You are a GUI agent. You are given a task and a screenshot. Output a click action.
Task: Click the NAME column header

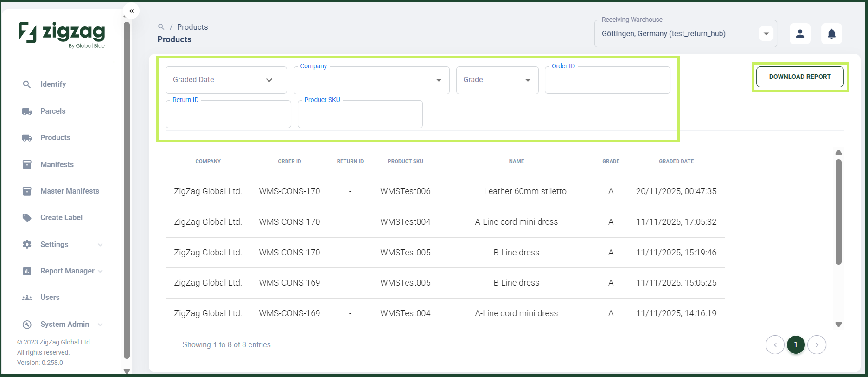pos(517,162)
